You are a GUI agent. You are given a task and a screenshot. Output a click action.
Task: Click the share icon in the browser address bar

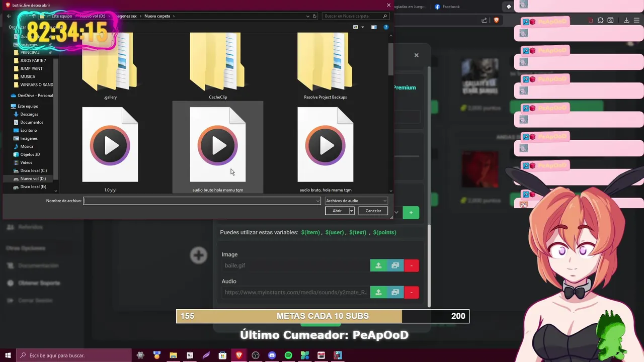tap(484, 20)
